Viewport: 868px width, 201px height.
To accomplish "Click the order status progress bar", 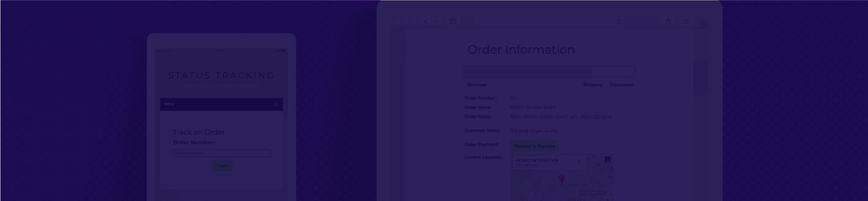I will coord(549,72).
